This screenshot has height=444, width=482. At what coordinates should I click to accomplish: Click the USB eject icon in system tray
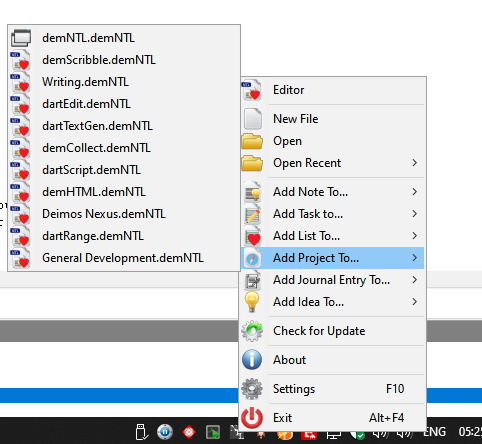click(x=141, y=432)
